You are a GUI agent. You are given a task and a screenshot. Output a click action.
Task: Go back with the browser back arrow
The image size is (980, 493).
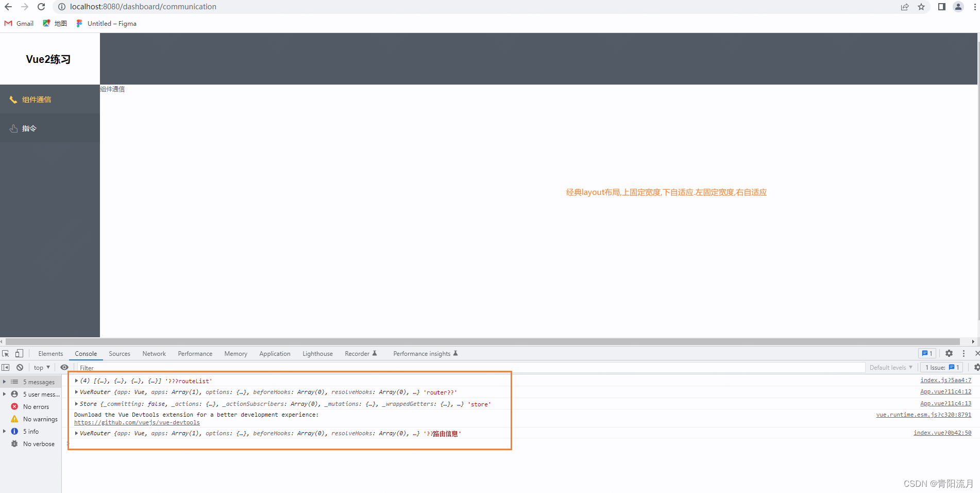pos(8,7)
